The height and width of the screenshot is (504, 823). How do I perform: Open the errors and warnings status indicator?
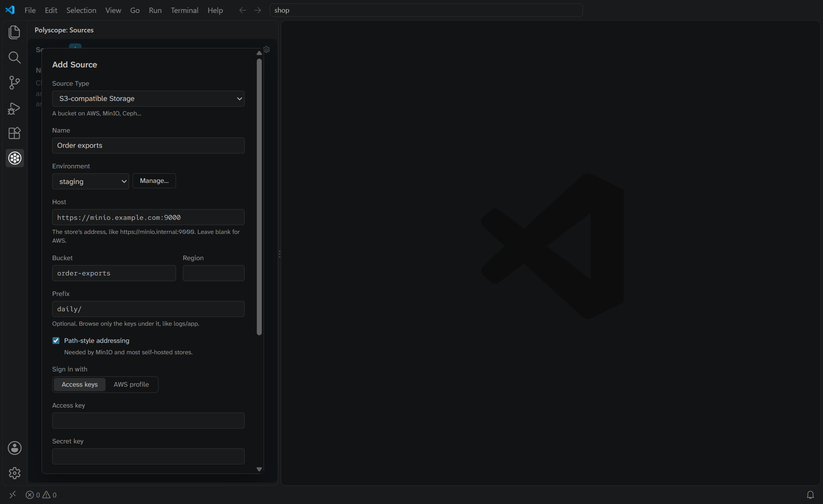pyautogui.click(x=41, y=495)
